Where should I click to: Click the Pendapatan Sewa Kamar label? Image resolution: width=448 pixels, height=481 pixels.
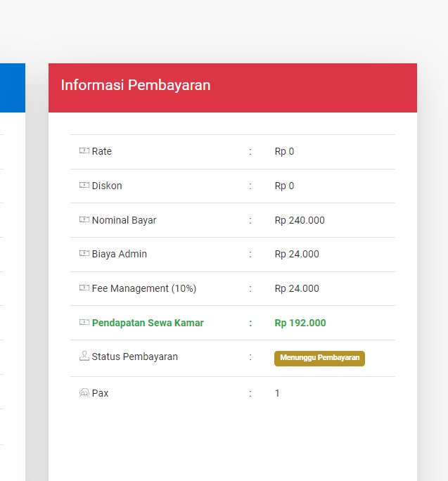pyautogui.click(x=148, y=323)
